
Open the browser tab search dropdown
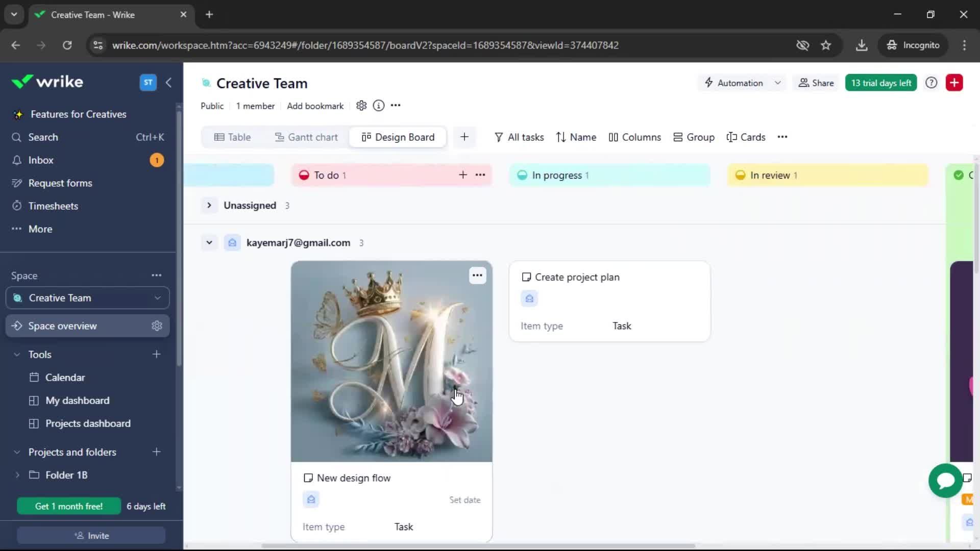point(14,15)
